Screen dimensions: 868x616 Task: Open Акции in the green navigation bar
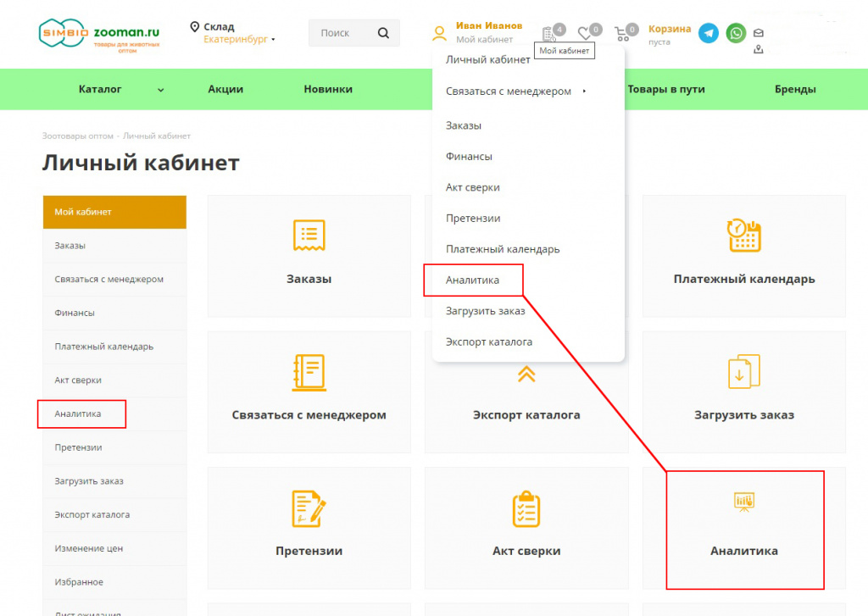point(225,89)
